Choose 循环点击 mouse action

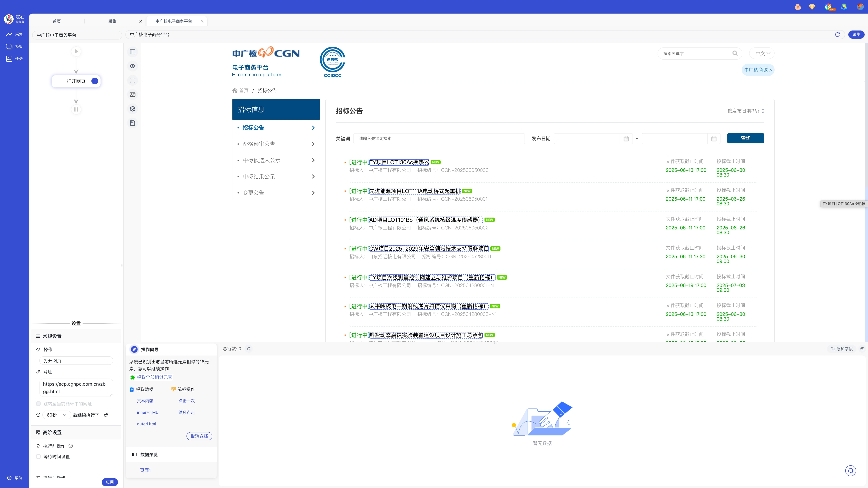186,412
